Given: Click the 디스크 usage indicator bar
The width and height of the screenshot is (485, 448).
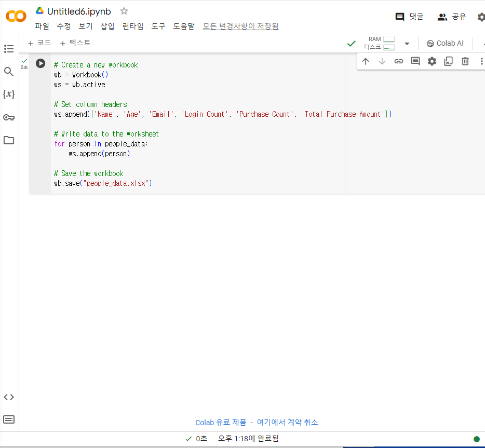Looking at the screenshot, I should (389, 47).
